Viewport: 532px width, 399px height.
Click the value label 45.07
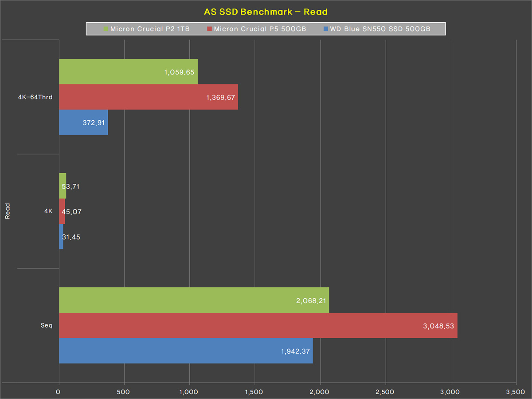tap(71, 212)
